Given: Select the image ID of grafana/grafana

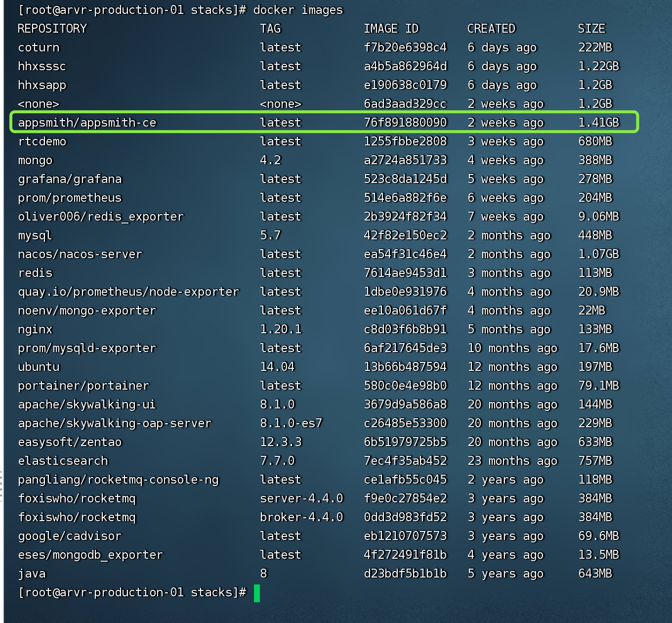Looking at the screenshot, I should (405, 178).
